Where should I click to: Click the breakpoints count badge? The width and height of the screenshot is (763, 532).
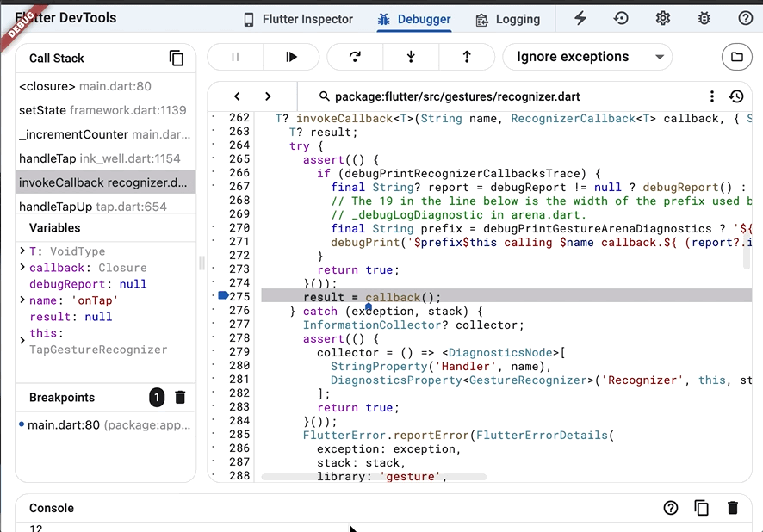pos(157,398)
